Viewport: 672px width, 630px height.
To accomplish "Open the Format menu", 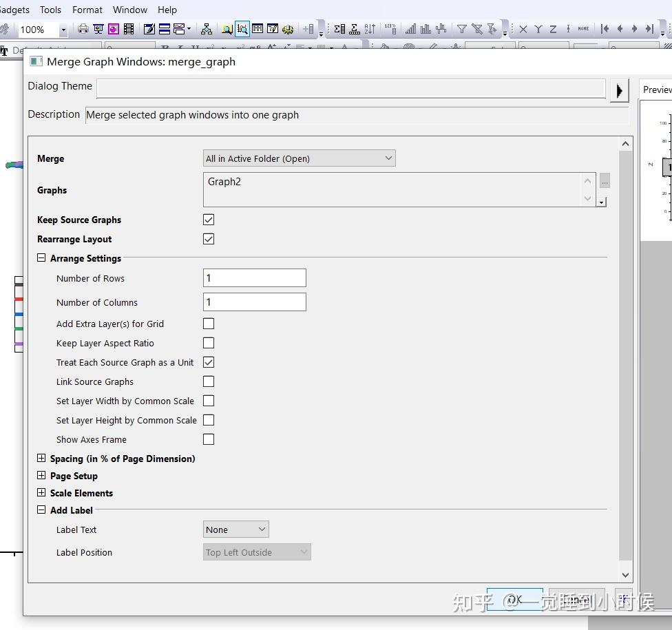I will [x=87, y=10].
